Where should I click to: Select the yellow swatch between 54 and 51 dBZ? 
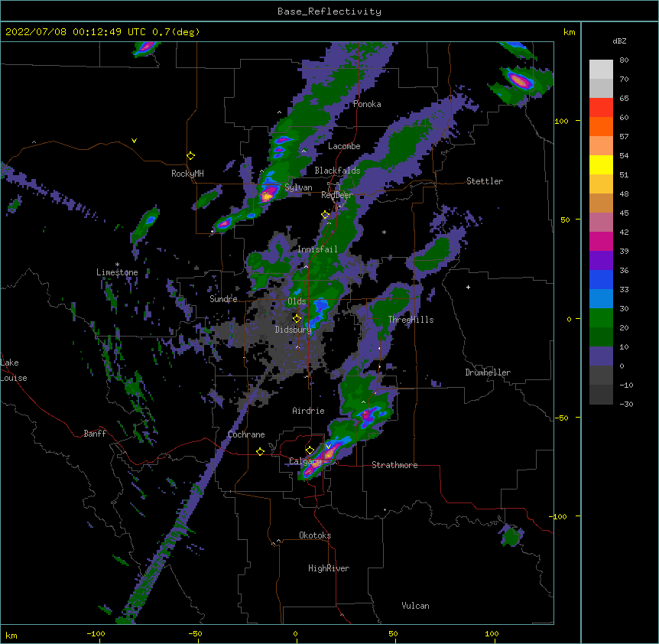(x=601, y=164)
